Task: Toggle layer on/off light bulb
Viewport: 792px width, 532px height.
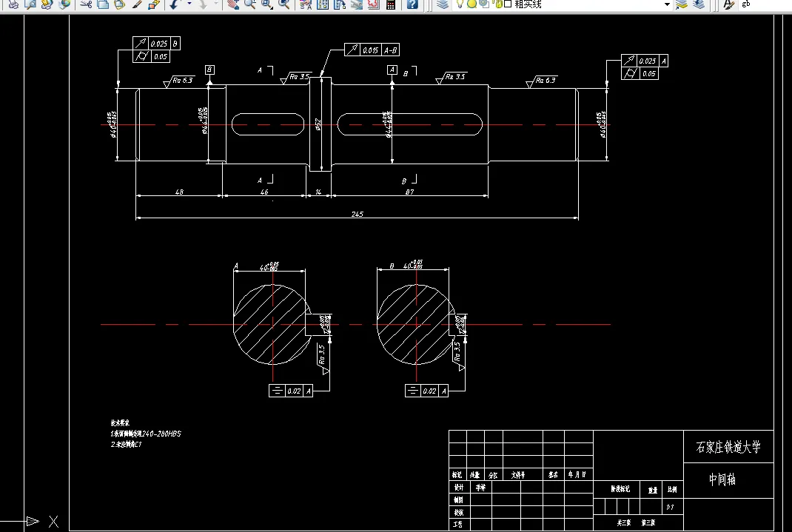Action: coord(460,4)
